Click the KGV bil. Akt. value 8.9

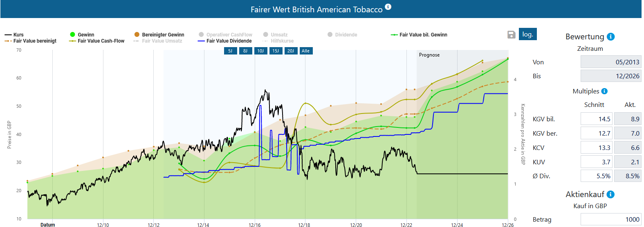coord(628,119)
